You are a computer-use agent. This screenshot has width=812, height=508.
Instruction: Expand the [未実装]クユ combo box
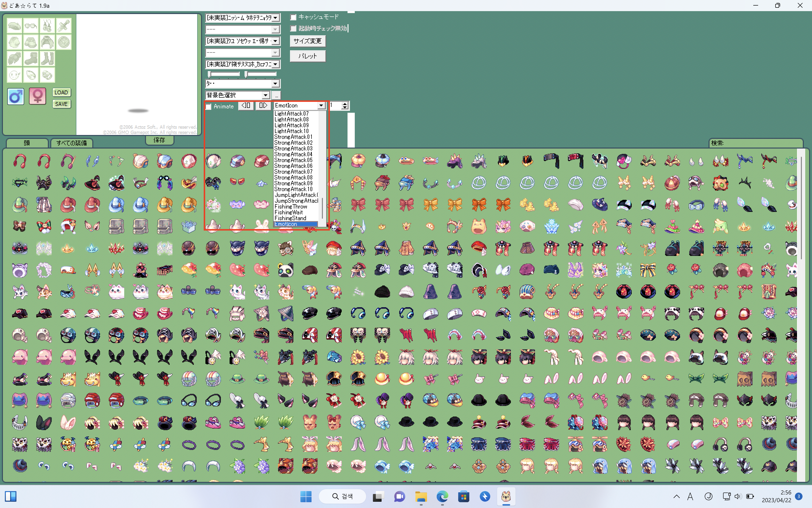[275, 41]
